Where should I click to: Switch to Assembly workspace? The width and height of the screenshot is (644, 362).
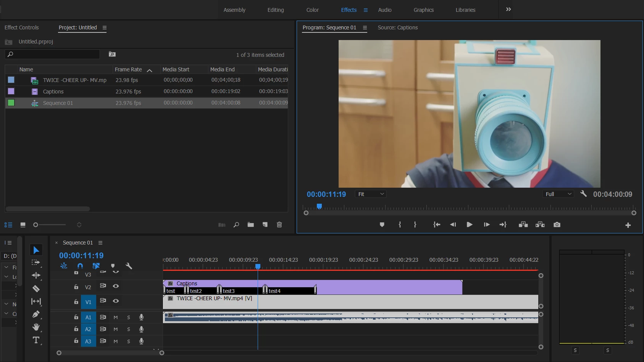click(234, 10)
